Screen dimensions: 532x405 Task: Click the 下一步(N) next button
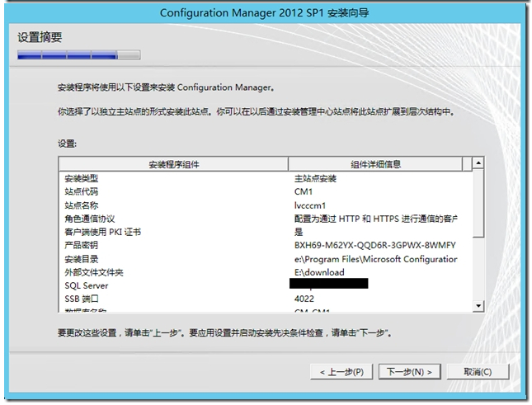coord(410,372)
